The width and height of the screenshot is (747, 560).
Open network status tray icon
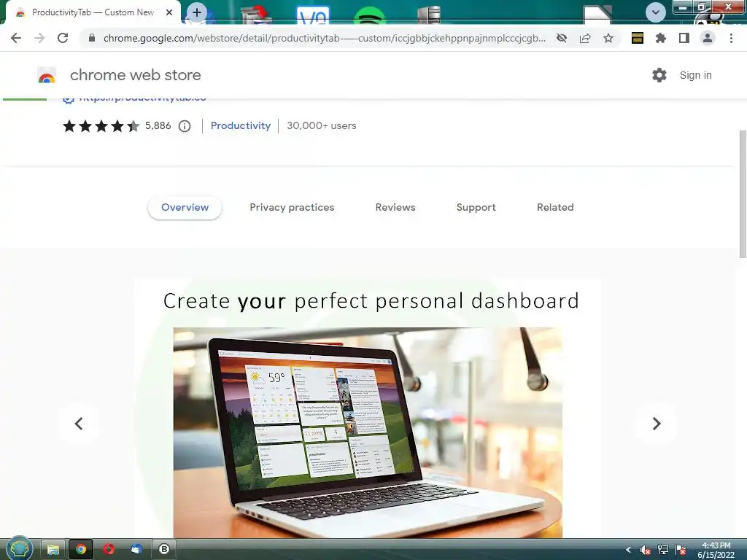coord(662,550)
